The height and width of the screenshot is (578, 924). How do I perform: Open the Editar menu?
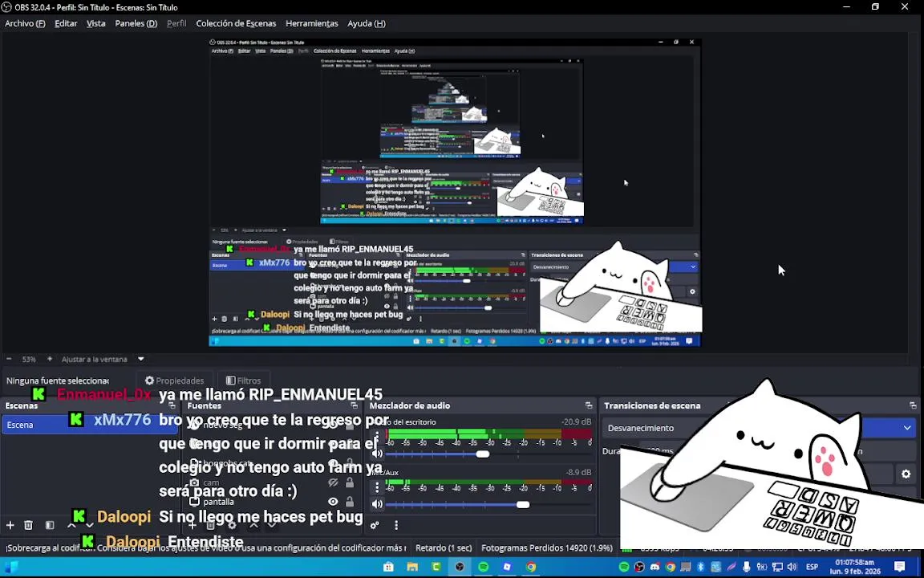pyautogui.click(x=66, y=23)
